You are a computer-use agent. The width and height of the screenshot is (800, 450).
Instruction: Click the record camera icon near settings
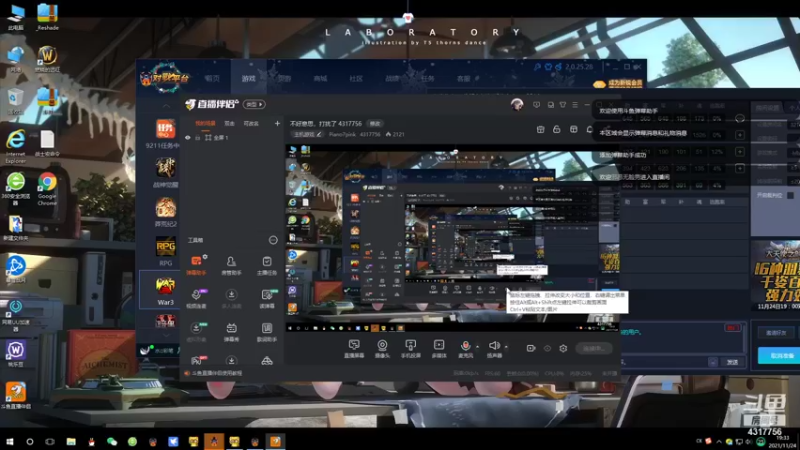[x=531, y=348]
